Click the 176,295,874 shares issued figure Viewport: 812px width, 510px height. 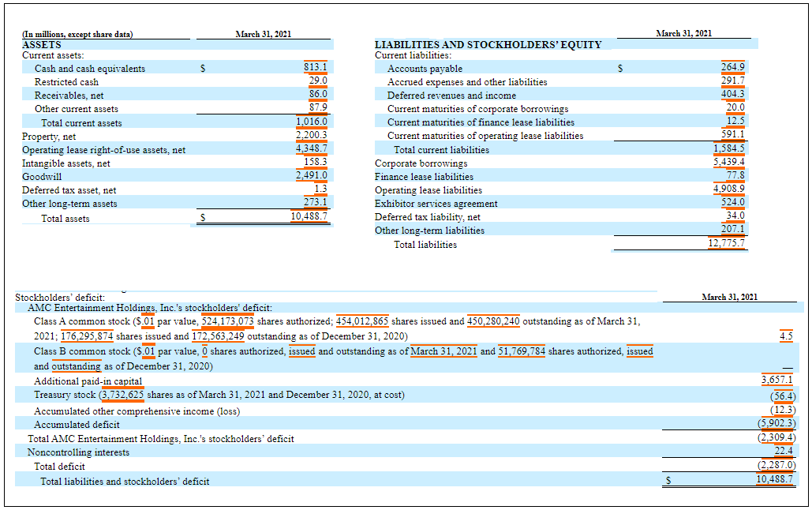coord(87,337)
